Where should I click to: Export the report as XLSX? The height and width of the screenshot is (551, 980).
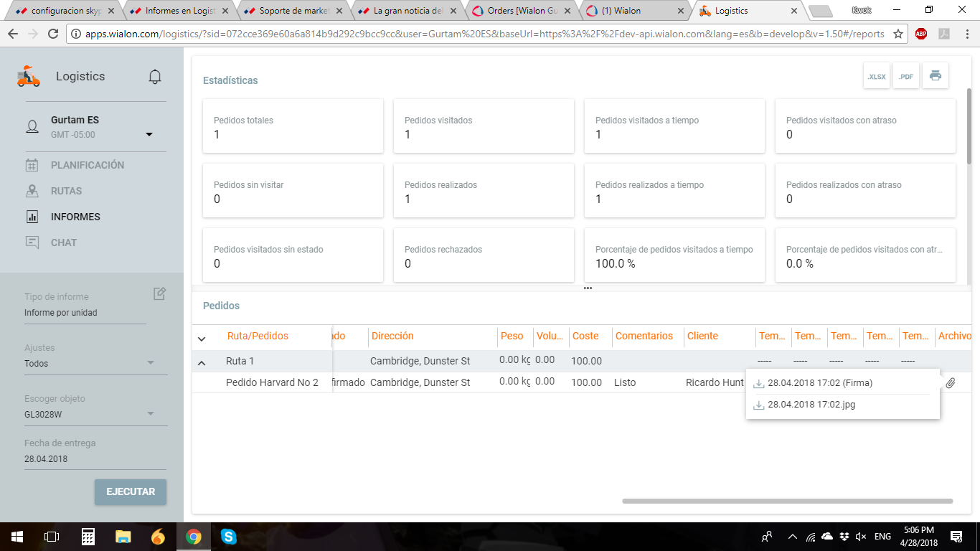[876, 76]
